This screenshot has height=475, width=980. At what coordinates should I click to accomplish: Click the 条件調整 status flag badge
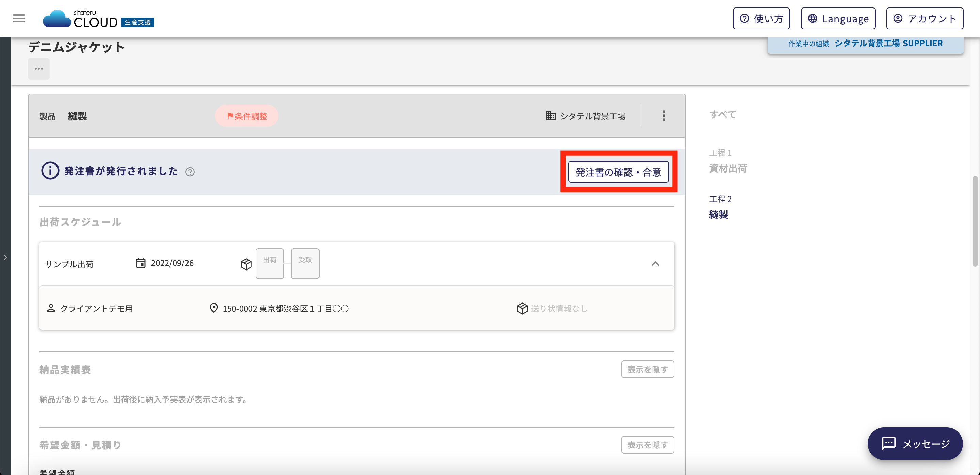tap(247, 116)
